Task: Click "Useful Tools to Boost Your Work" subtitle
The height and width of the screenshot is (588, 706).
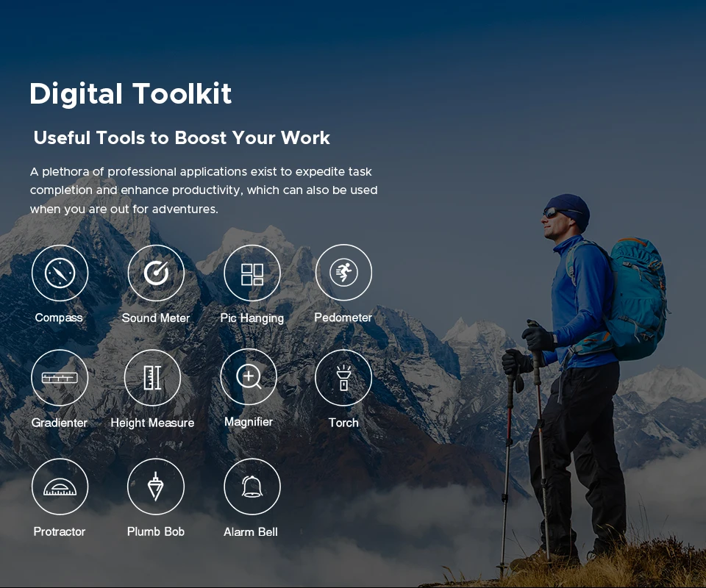Action: point(182,137)
